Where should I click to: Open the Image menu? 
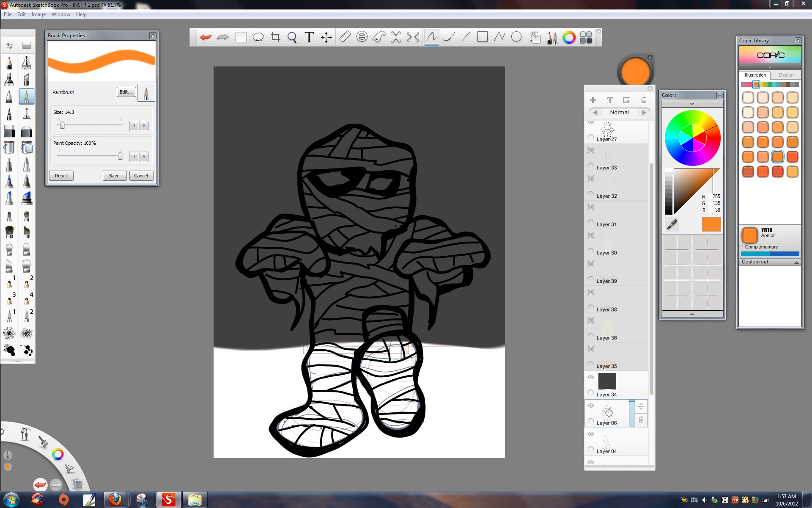[x=38, y=14]
